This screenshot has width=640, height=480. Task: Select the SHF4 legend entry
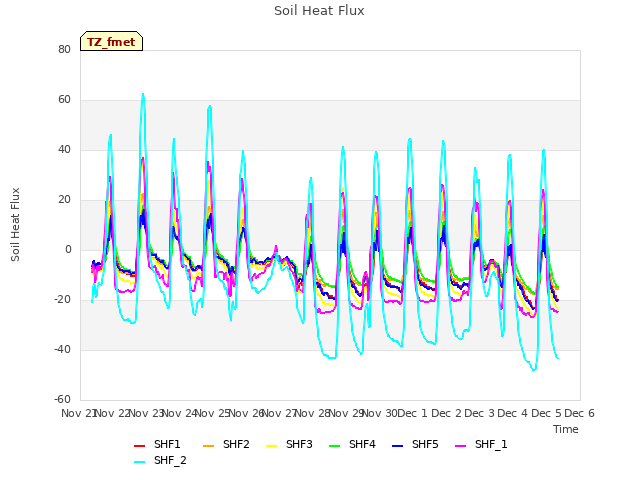click(352, 444)
